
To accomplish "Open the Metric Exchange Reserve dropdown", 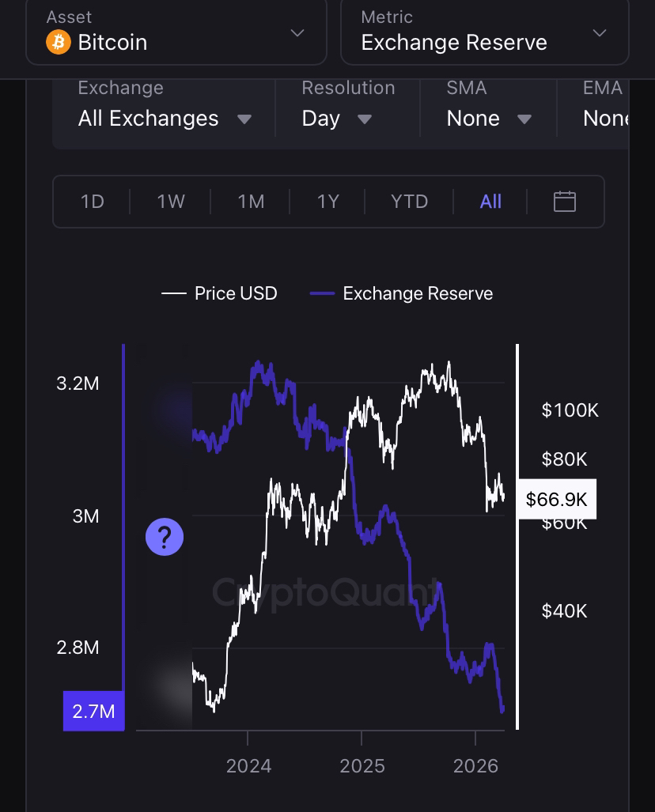I will pos(484,33).
